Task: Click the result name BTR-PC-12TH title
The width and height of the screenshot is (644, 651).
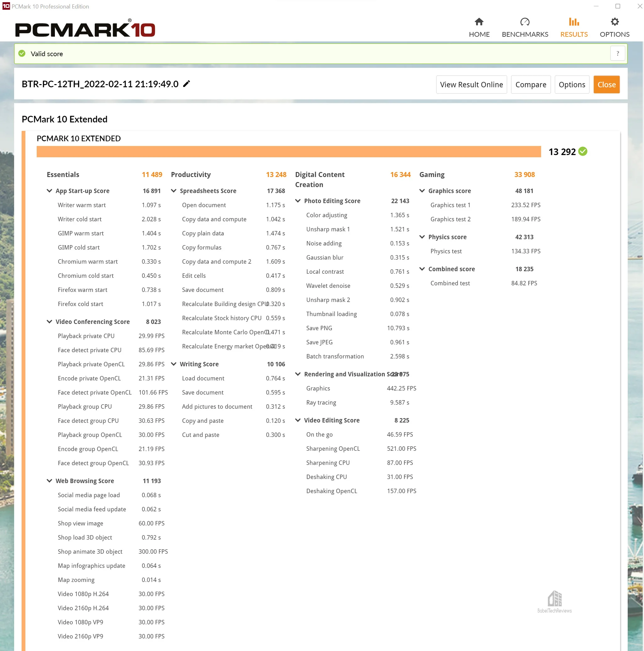Action: 100,84
